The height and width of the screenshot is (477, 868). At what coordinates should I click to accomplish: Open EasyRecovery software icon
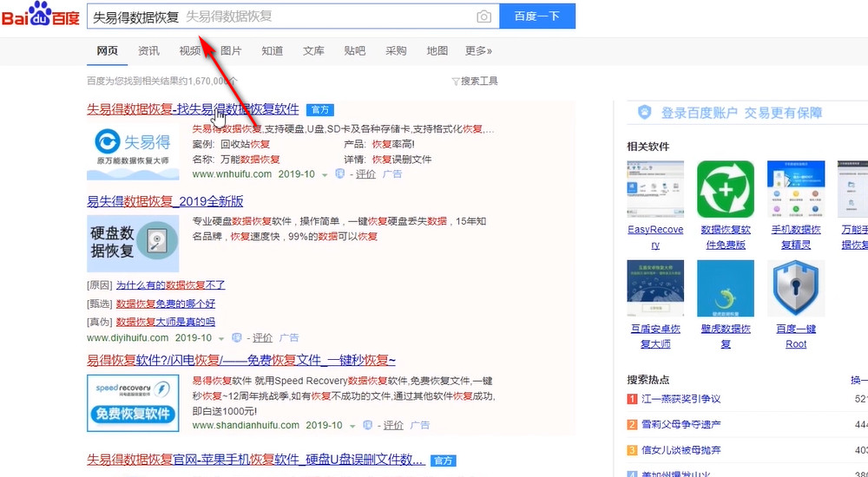[x=655, y=189]
